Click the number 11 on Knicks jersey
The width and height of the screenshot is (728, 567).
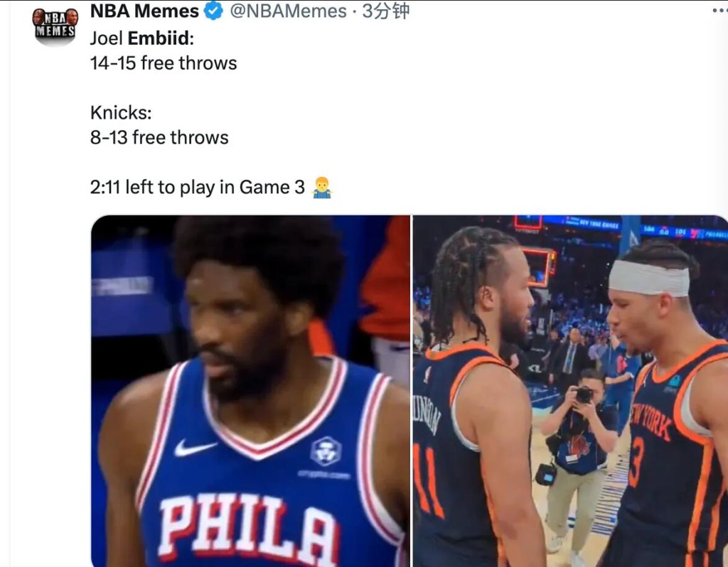[428, 480]
